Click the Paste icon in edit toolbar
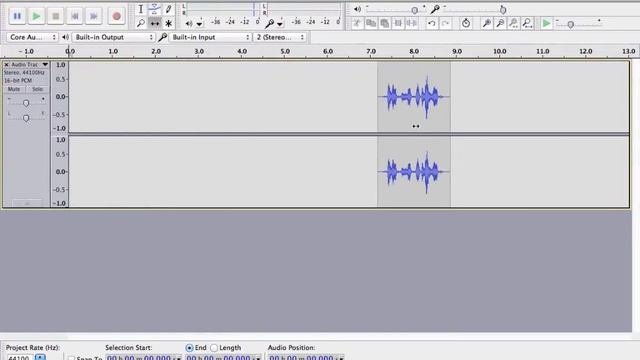640x360 pixels. pos(384,23)
